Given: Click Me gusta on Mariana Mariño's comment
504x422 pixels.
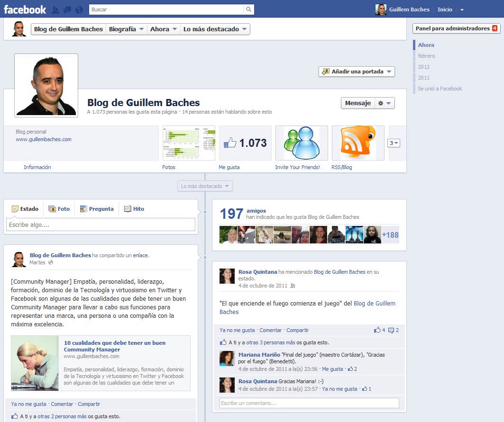Looking at the screenshot, I should pos(332,369).
